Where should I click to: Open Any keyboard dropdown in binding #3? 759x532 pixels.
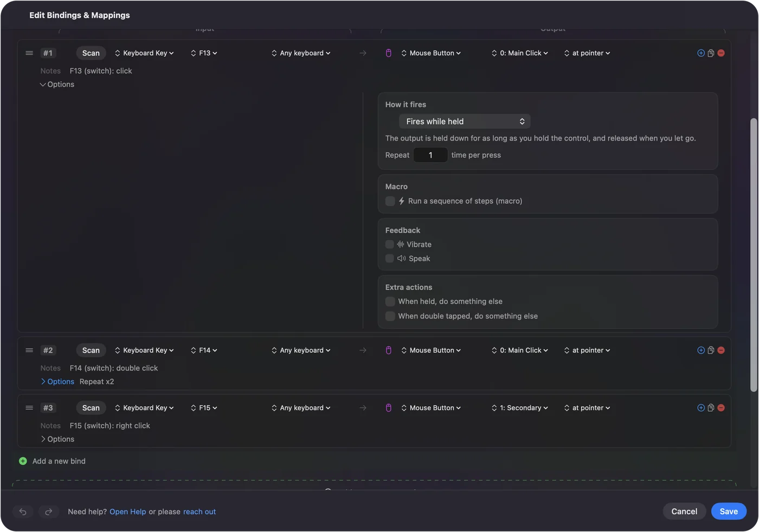301,408
